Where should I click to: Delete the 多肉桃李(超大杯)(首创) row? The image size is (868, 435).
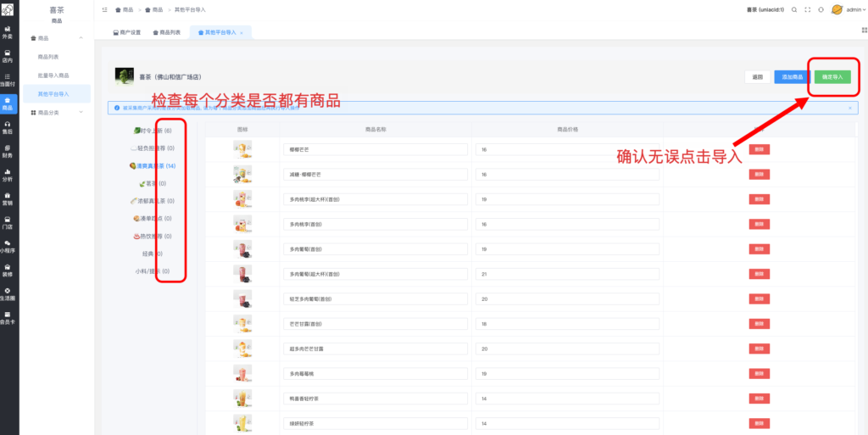(759, 199)
